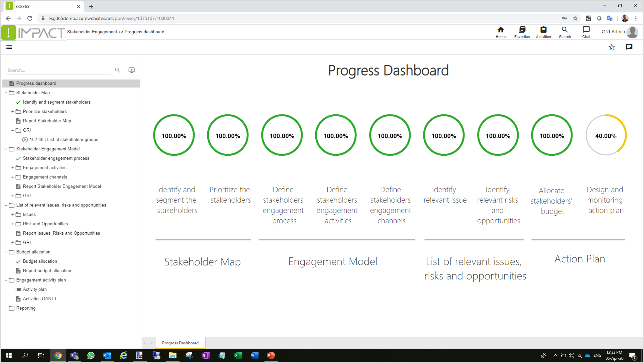Open Stakeholder Engagement from the breadcrumb
This screenshot has width=644, height=363.
pos(92,32)
